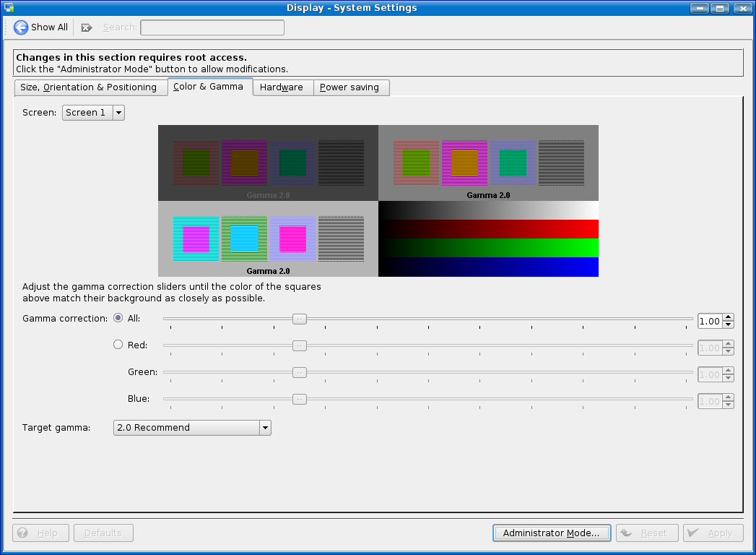Click the All gamma slider handle
Viewport: 756px width, 555px height.
[299, 319]
